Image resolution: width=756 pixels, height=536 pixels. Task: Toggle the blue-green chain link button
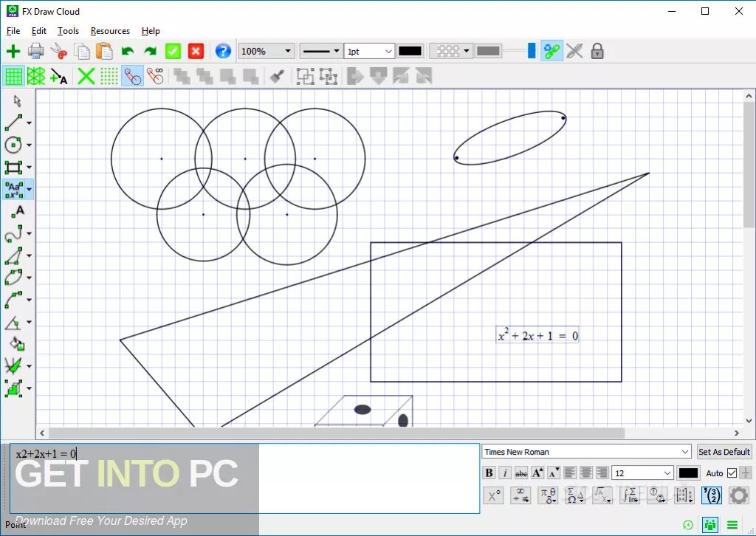551,51
